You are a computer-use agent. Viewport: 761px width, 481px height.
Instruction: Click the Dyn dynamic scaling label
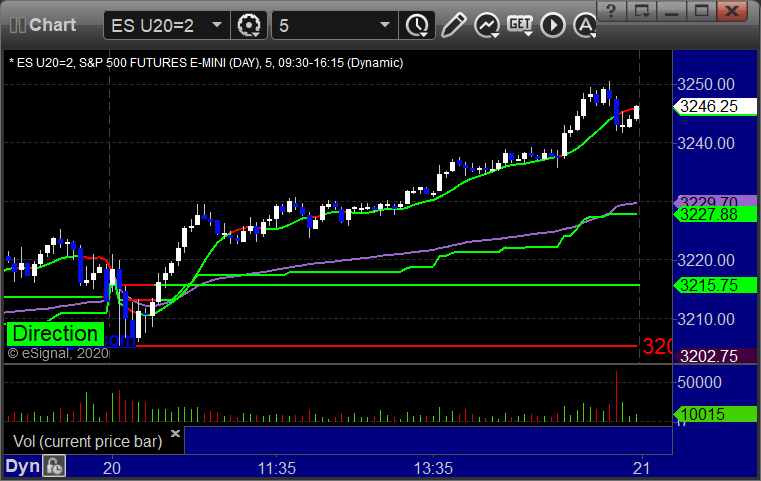[x=22, y=466]
